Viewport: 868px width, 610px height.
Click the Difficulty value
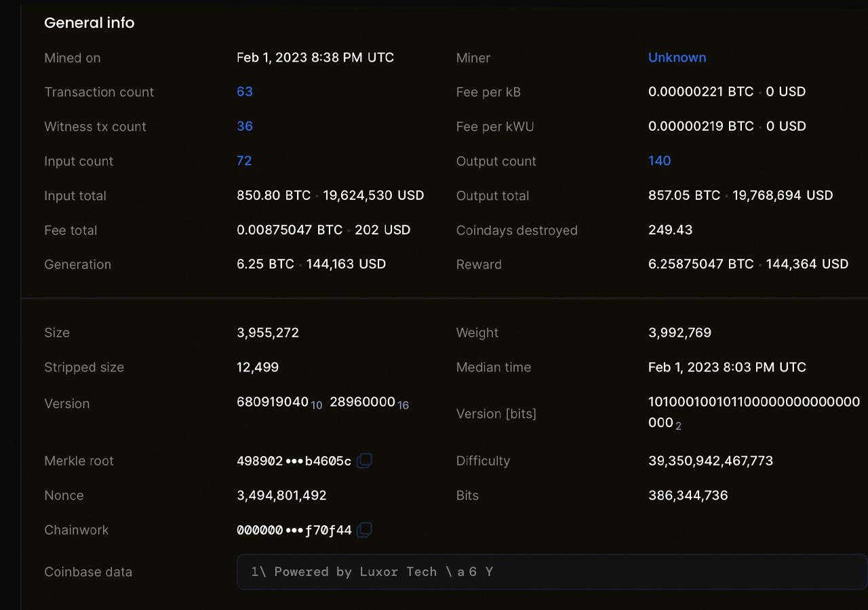pos(711,461)
